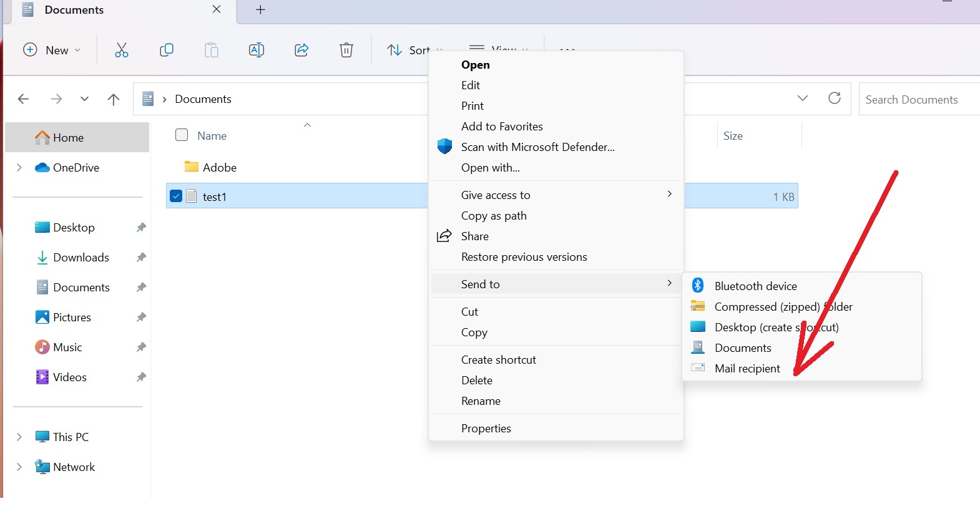Unpin Desktop using its pin icon
Screen dimensions: 980x524
142,227
